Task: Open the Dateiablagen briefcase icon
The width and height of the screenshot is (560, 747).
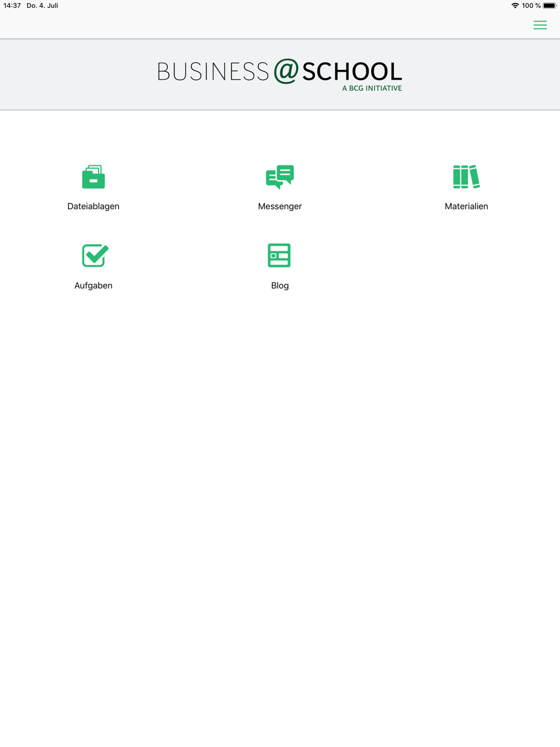Action: pos(94,177)
